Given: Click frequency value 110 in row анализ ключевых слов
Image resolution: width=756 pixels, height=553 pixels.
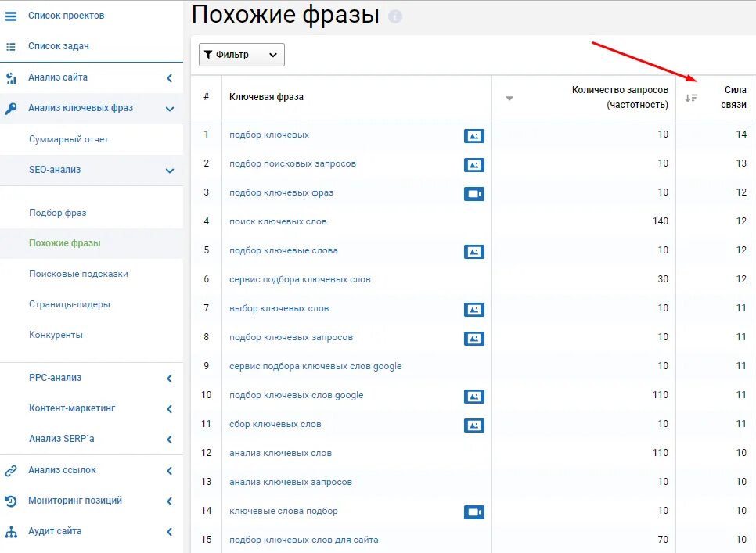Looking at the screenshot, I should 661,452.
